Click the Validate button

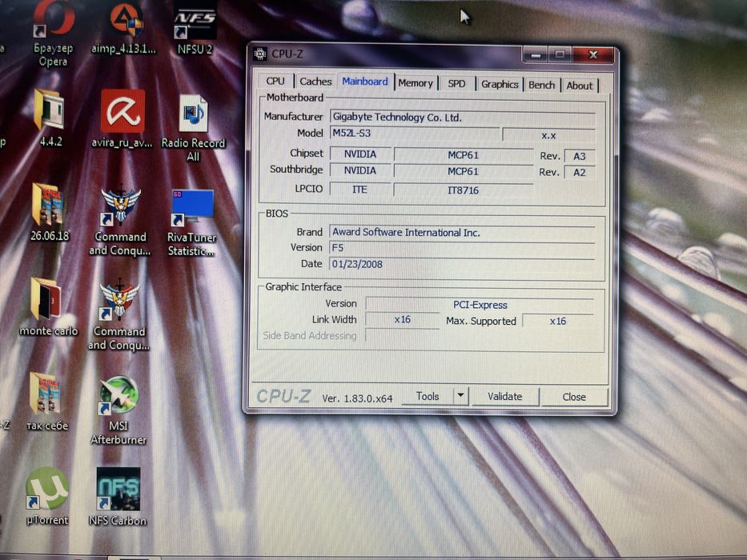tap(505, 396)
